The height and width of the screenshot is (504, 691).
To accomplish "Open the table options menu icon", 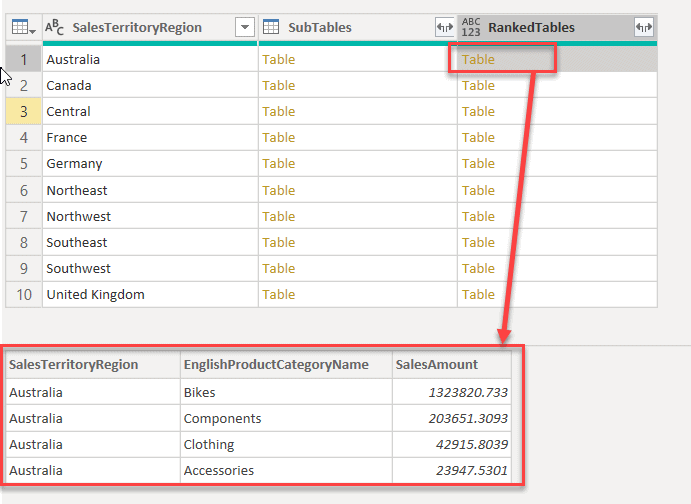I will click(x=22, y=28).
